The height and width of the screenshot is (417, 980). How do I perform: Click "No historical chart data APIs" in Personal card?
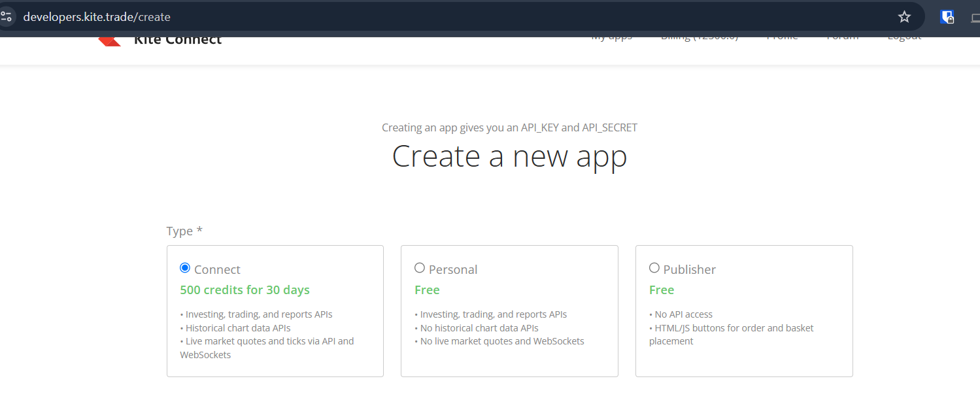pos(479,328)
